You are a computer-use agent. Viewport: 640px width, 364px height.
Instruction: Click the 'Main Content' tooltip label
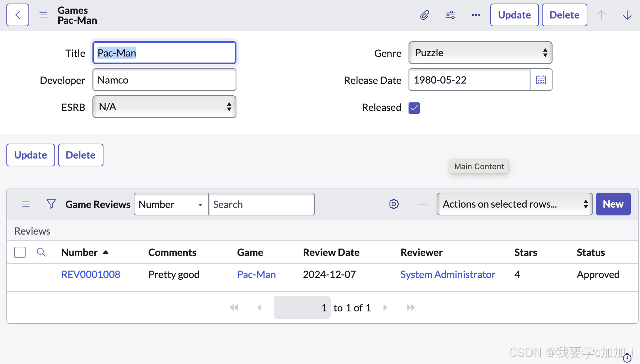tap(479, 166)
